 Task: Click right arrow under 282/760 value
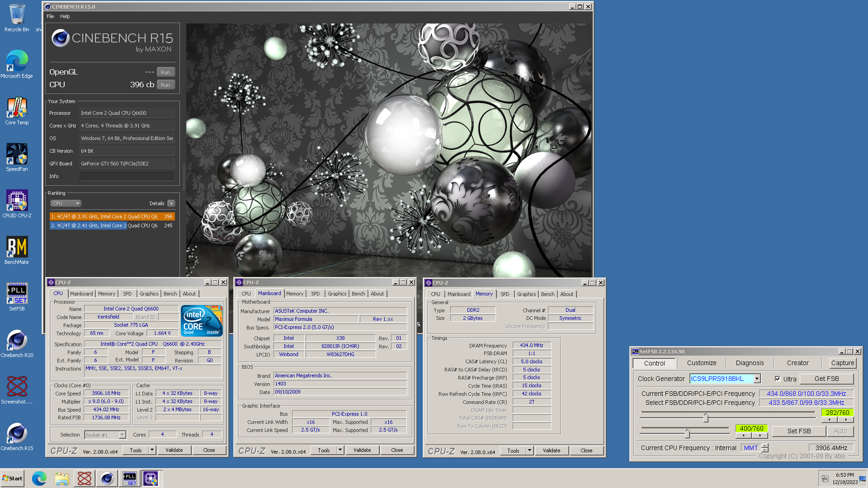pos(845,420)
